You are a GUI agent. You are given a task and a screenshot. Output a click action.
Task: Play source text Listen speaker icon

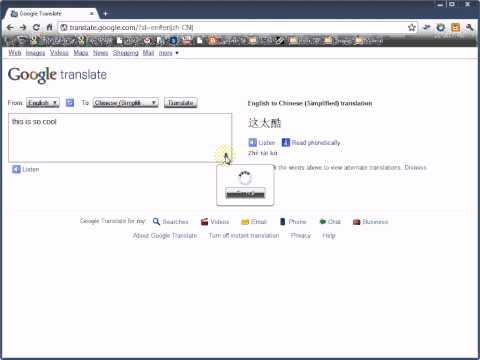[16, 169]
